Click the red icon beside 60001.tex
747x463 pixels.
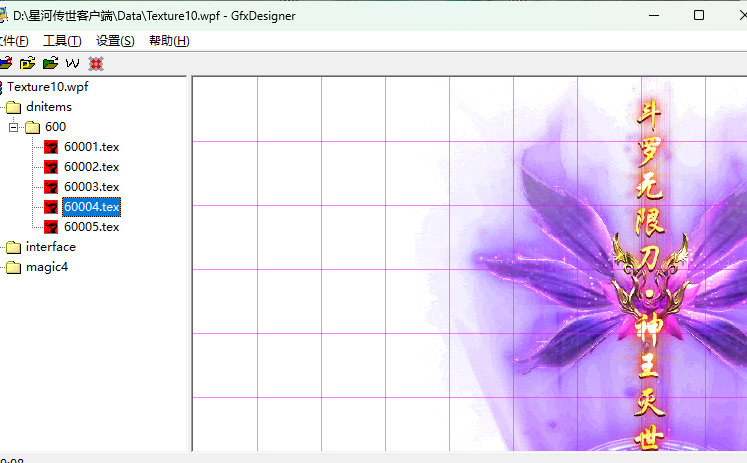[51, 147]
